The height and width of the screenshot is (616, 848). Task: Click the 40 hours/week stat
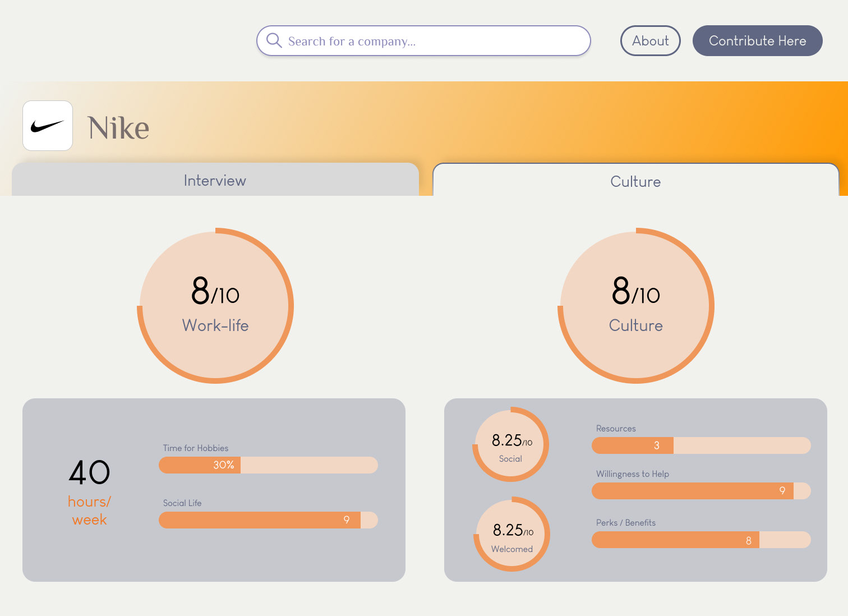(90, 491)
